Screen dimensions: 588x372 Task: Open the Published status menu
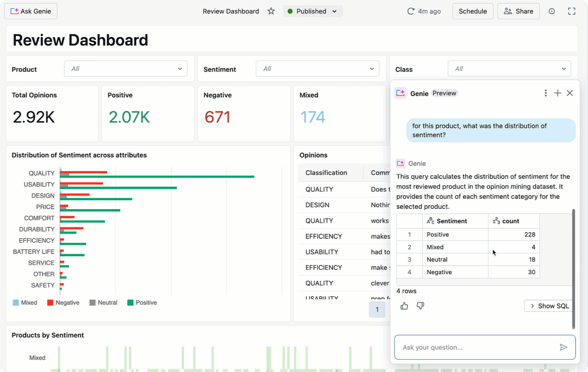coord(313,11)
